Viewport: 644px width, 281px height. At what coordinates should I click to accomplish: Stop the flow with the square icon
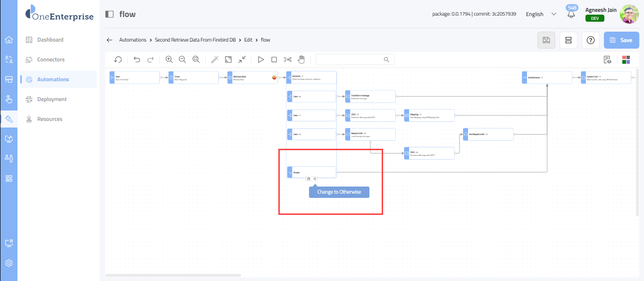(274, 60)
